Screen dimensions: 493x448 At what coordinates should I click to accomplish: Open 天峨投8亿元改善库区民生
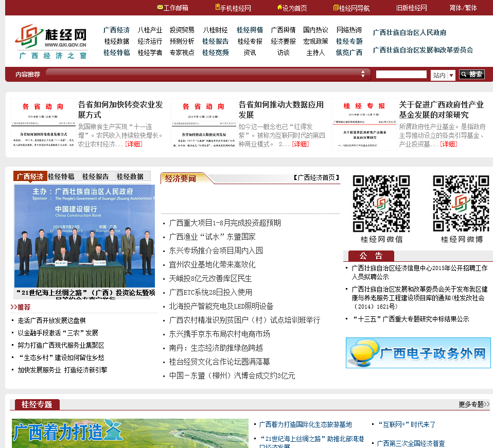coord(210,278)
